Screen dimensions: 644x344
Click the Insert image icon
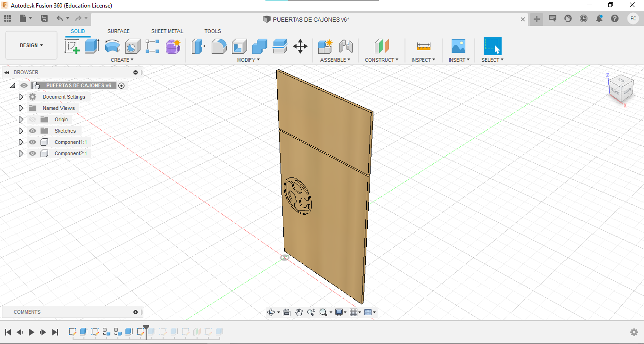tap(458, 46)
